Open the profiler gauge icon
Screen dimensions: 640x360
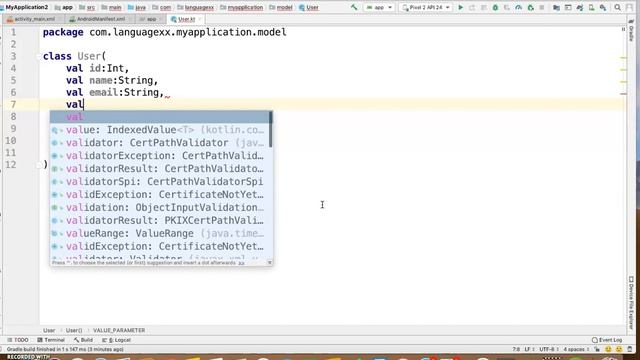(x=518, y=7)
